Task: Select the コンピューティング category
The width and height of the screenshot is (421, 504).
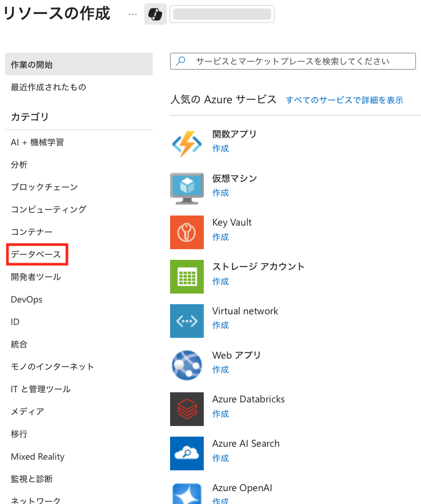Action: pos(48,209)
